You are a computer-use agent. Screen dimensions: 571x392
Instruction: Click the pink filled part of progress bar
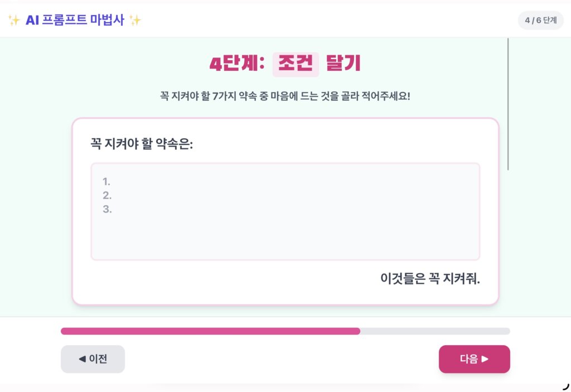pos(210,331)
